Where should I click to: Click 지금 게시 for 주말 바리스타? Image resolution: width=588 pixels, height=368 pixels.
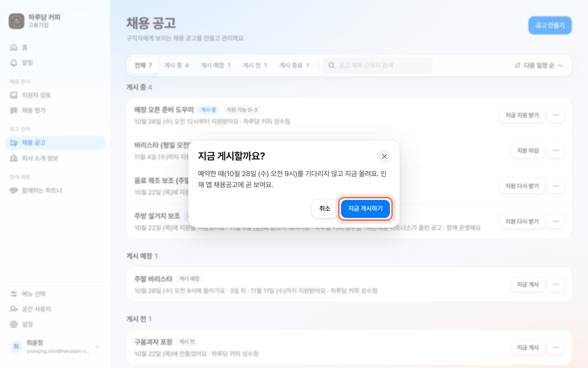coord(528,285)
